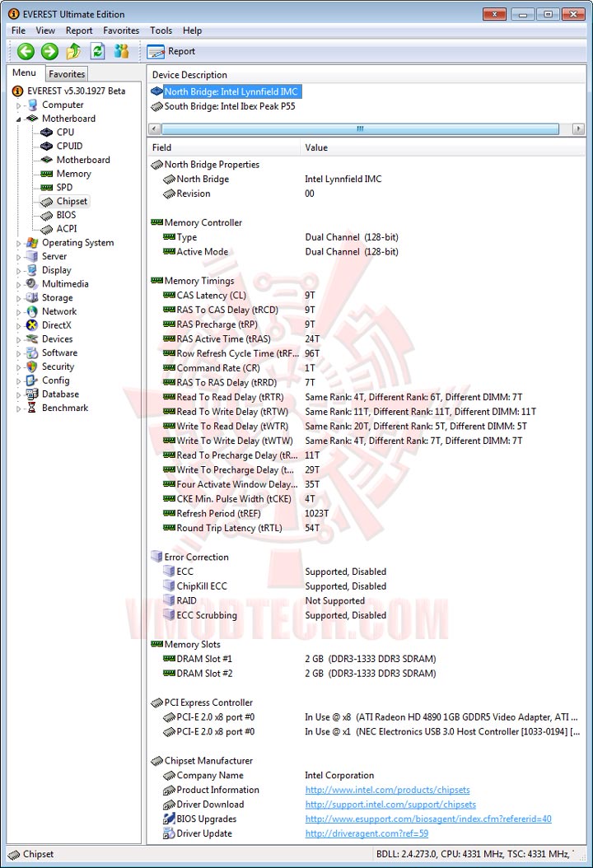Viewport: 593px width, 868px height.
Task: Click the DirectX icon in tree
Action: pos(32,325)
